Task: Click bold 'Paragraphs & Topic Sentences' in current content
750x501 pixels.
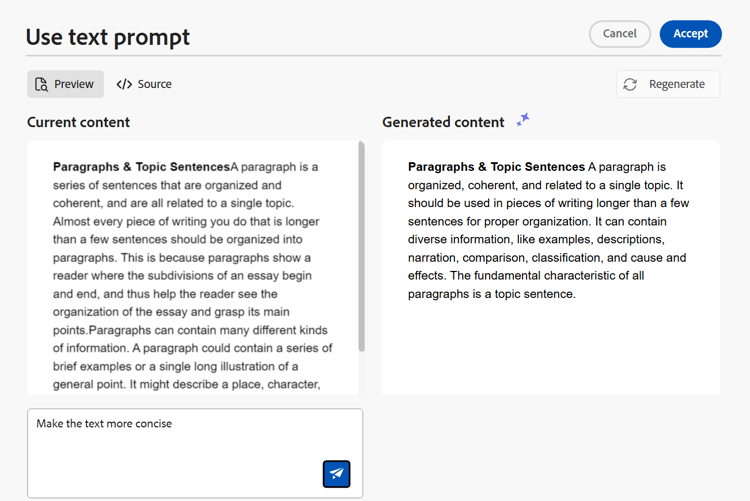Action: coord(141,167)
